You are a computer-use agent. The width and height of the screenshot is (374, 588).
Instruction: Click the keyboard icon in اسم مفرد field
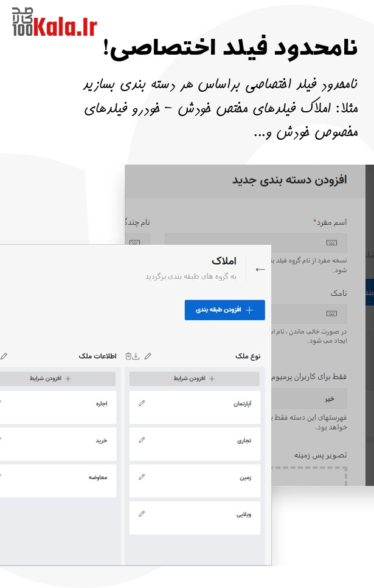(331, 242)
